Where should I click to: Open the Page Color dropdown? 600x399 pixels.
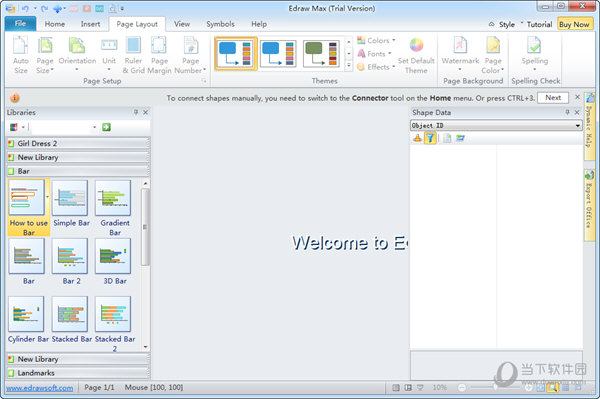pos(493,55)
